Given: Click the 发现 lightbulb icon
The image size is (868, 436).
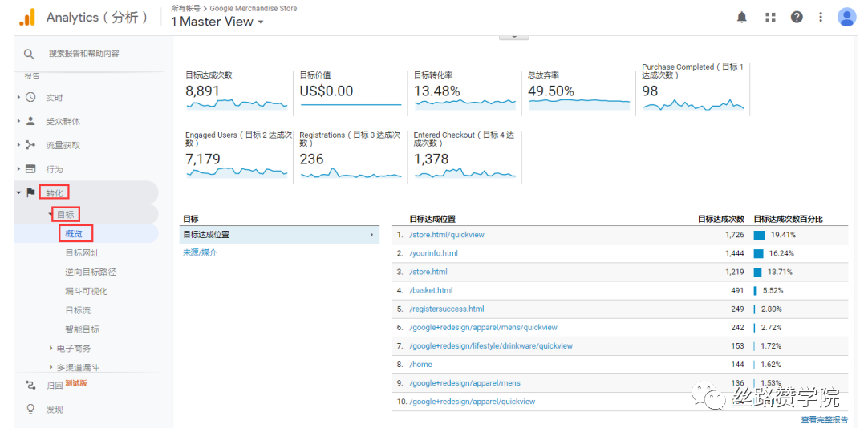Looking at the screenshot, I should point(30,409).
